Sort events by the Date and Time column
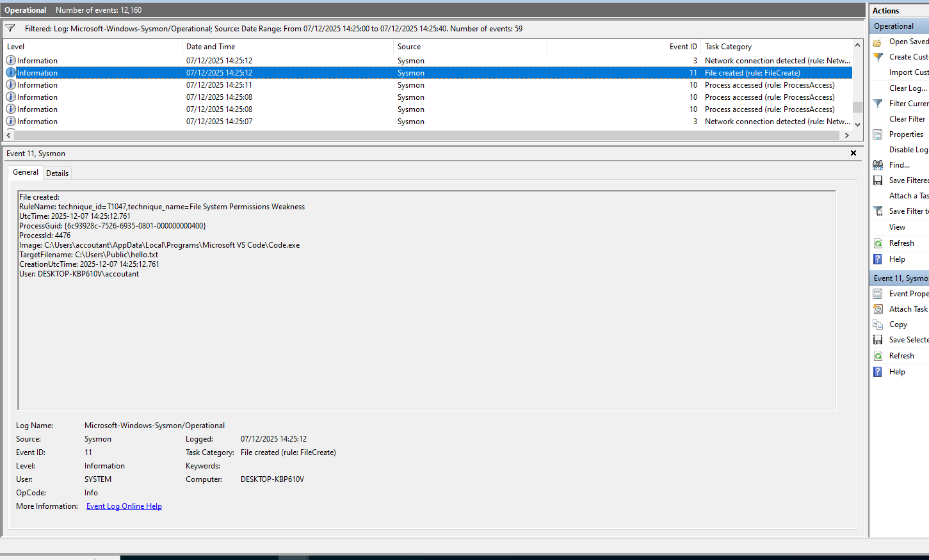The image size is (929, 560). (x=211, y=47)
